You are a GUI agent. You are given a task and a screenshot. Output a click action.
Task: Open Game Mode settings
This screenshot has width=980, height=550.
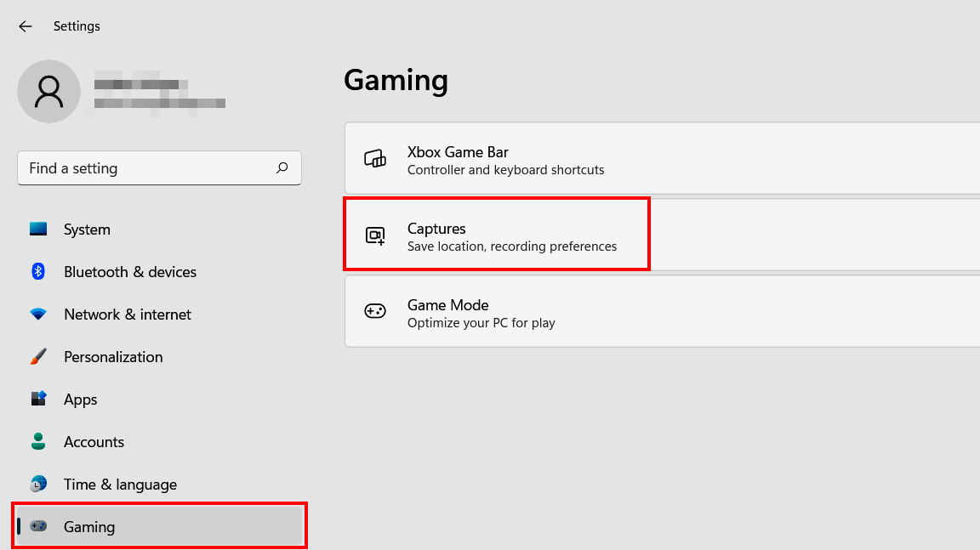595,311
